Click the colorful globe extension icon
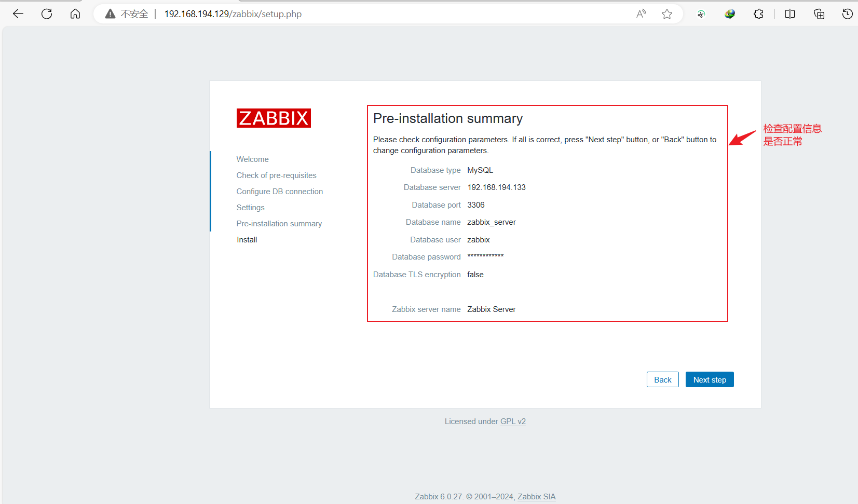 pyautogui.click(x=730, y=14)
